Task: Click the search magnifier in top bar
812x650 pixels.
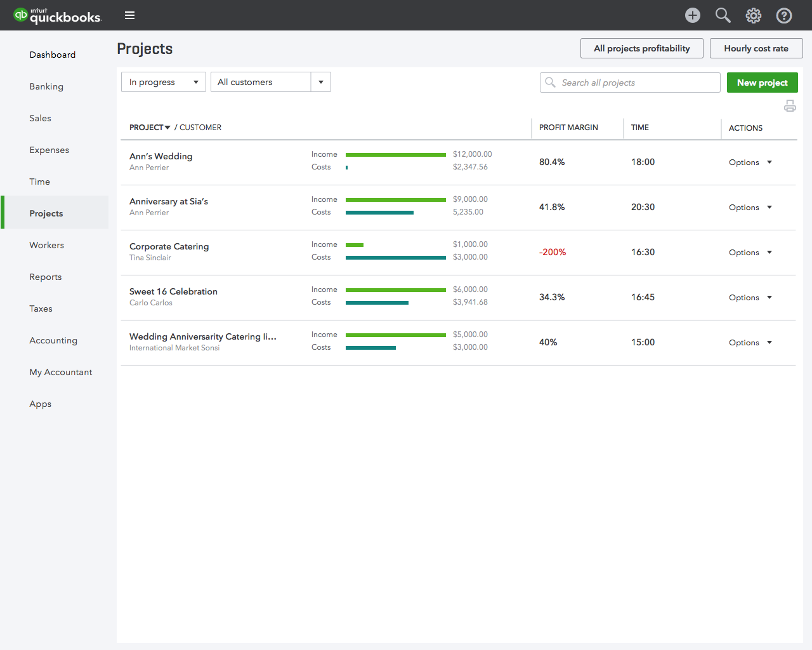Action: [x=723, y=15]
